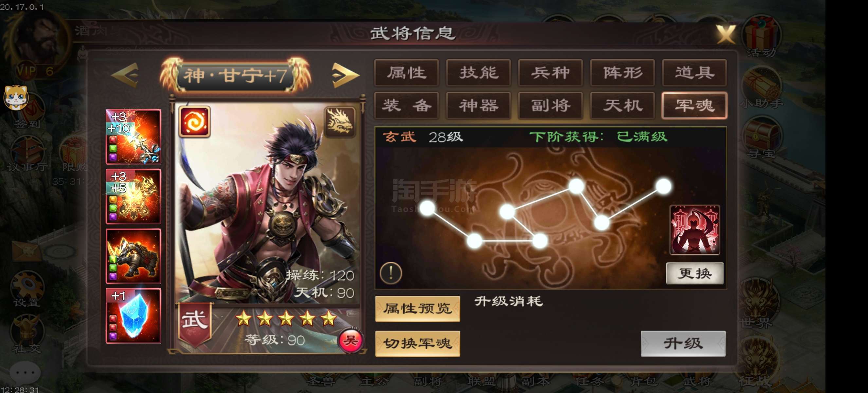
Task: Click the 吴 faction badge
Action: point(351,341)
